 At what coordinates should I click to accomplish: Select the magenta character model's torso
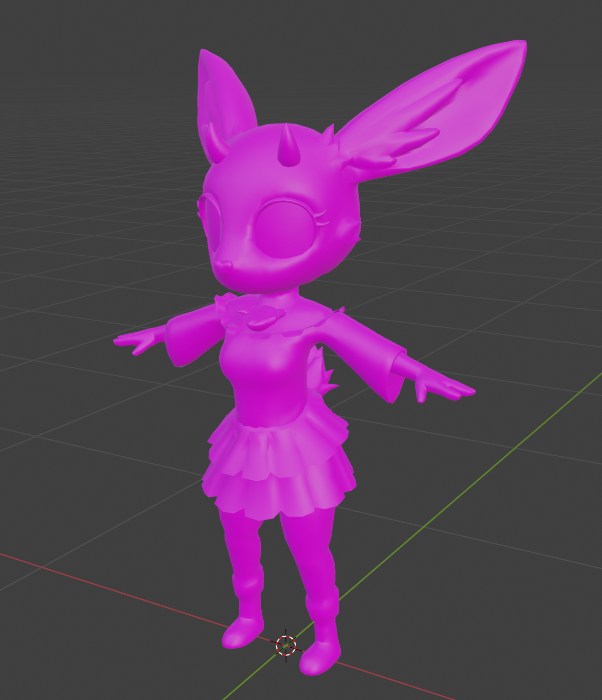pos(267,378)
